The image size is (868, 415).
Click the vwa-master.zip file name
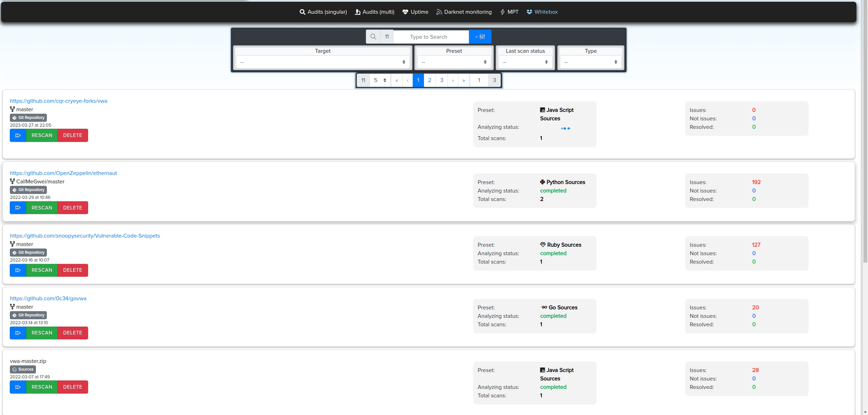28,361
